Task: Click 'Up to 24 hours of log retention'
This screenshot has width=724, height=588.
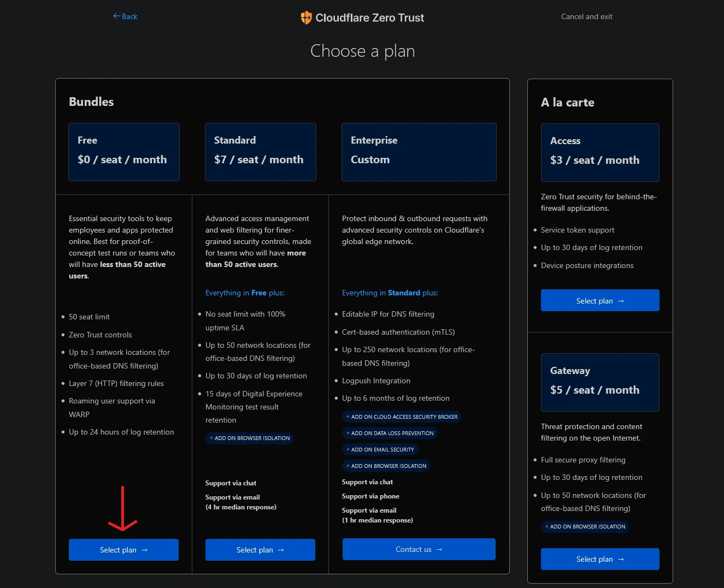Action: click(121, 432)
